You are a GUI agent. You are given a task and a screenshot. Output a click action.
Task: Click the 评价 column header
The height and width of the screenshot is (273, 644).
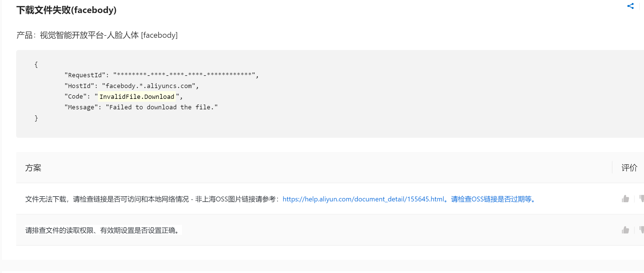pyautogui.click(x=629, y=168)
